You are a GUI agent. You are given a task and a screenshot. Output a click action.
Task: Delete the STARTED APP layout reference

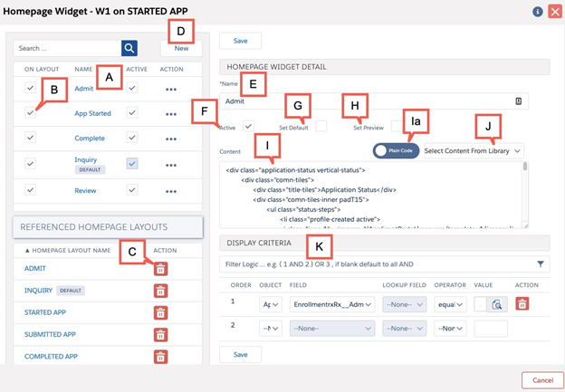160,312
